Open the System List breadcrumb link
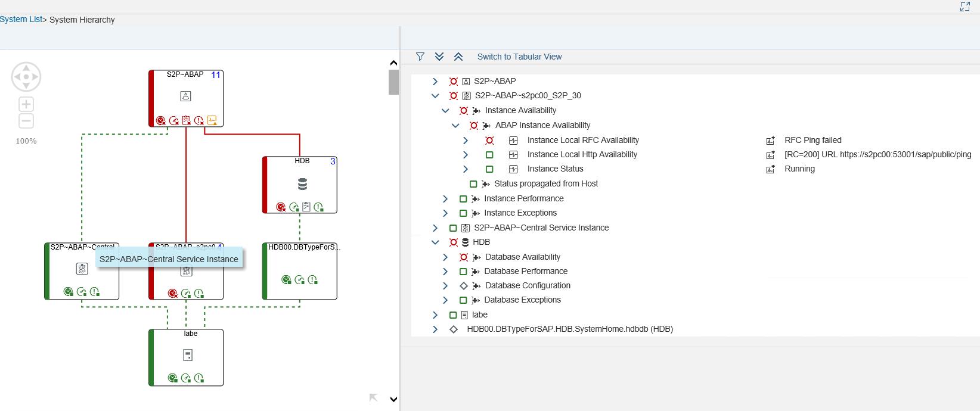The image size is (980, 411). [21, 19]
